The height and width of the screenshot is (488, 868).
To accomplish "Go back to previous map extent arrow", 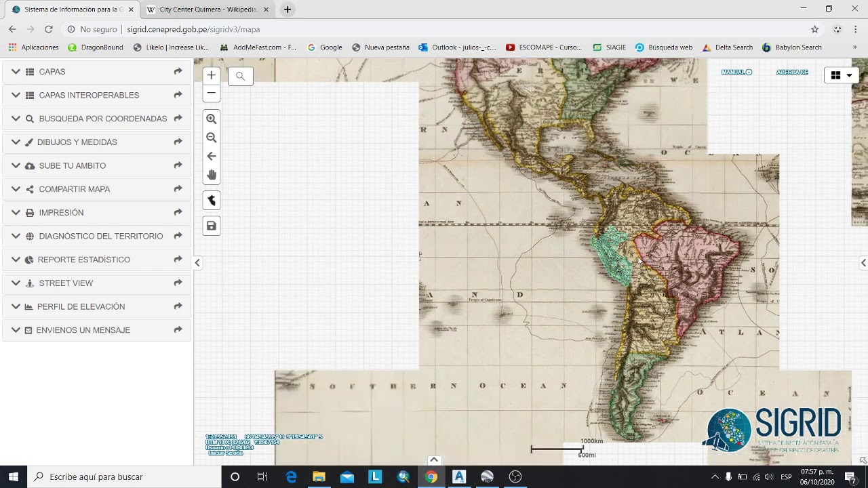I will [x=211, y=156].
